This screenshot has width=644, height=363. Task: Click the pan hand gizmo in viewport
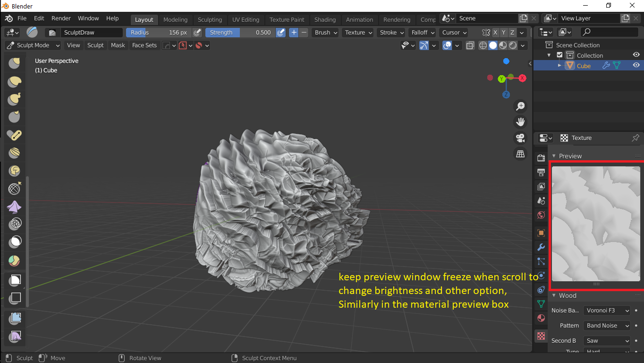click(x=520, y=122)
